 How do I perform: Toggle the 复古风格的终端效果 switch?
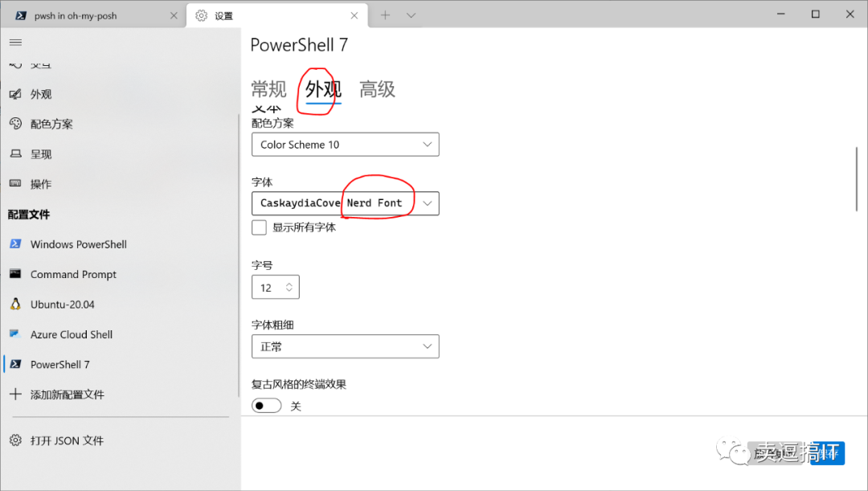click(x=266, y=406)
